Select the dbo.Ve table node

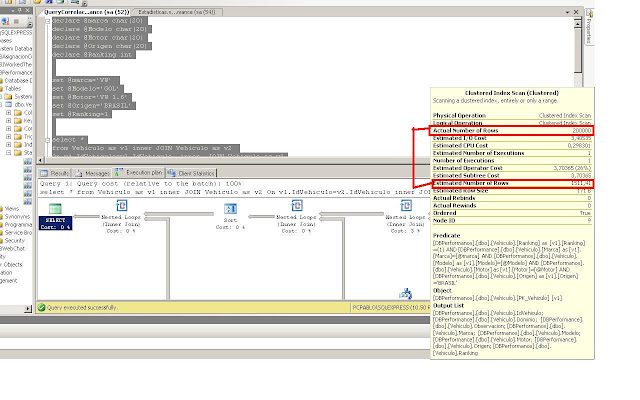pyautogui.click(x=23, y=104)
